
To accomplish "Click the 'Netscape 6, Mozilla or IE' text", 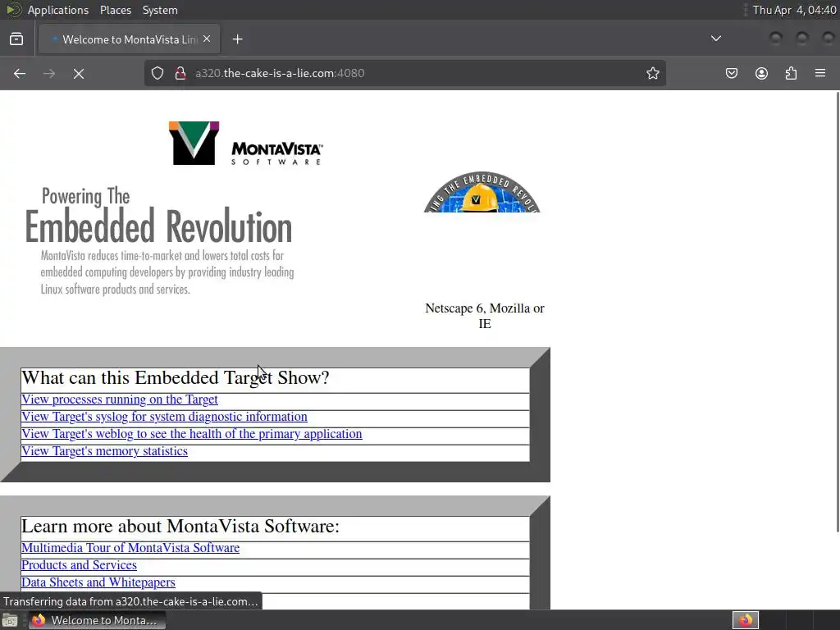I will (x=484, y=316).
